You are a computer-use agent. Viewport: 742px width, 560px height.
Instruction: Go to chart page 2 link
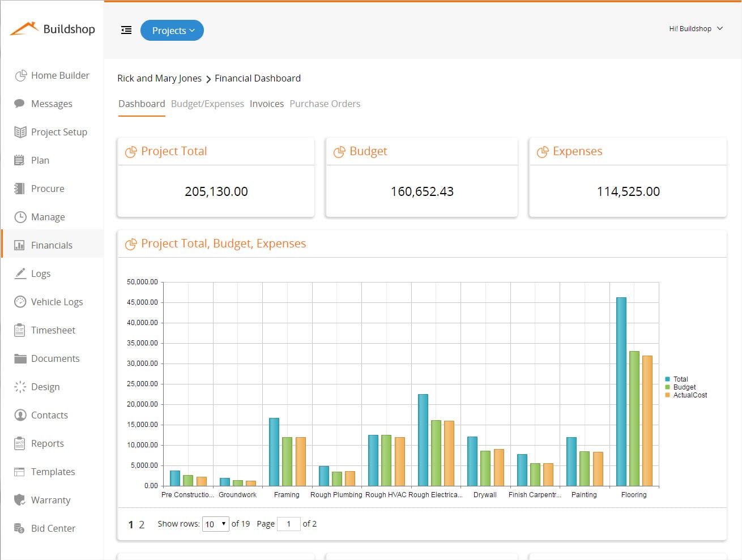click(x=142, y=525)
